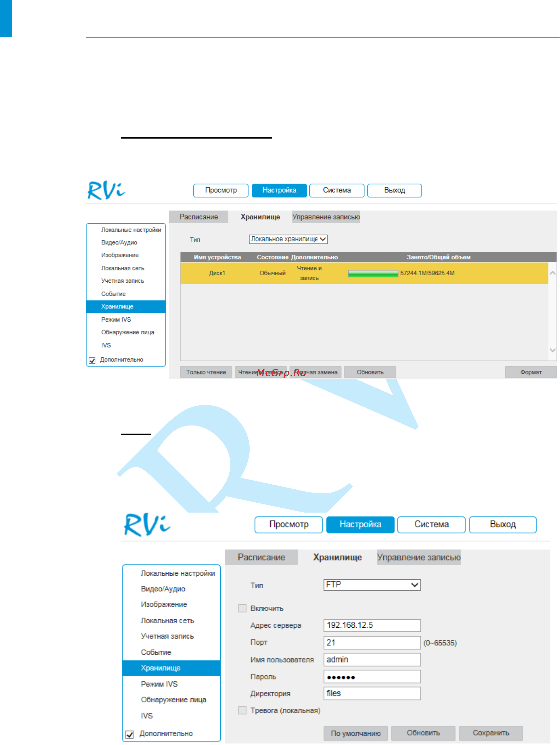Select Хранилище in the local storage sidebar

126,307
